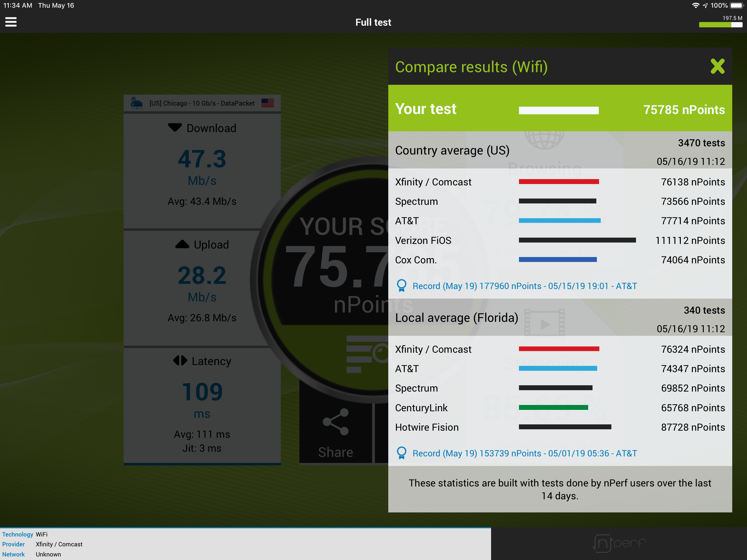Tap the Download arrow icon
The width and height of the screenshot is (747, 560).
tap(175, 128)
